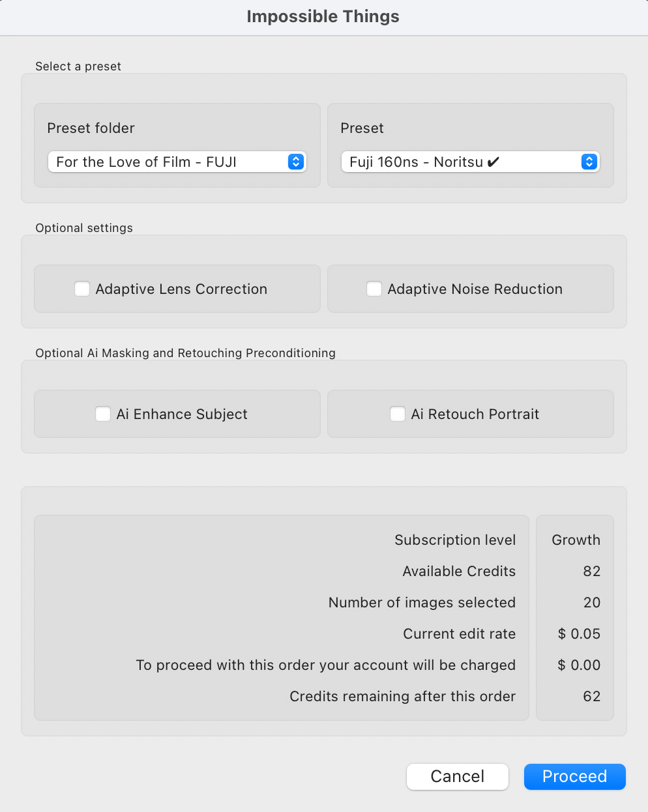Screen dimensions: 648x812
Task: Click the Impossible Things title bar
Action: [323, 16]
